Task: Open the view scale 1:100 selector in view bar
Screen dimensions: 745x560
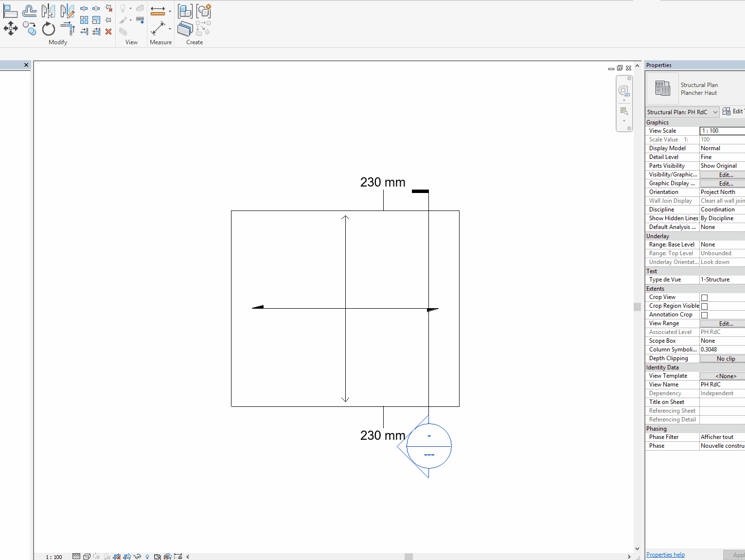Action: coord(54,557)
